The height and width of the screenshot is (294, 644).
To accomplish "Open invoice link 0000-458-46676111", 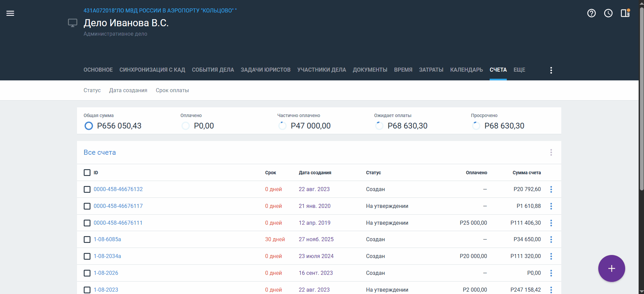I will pyautogui.click(x=118, y=223).
